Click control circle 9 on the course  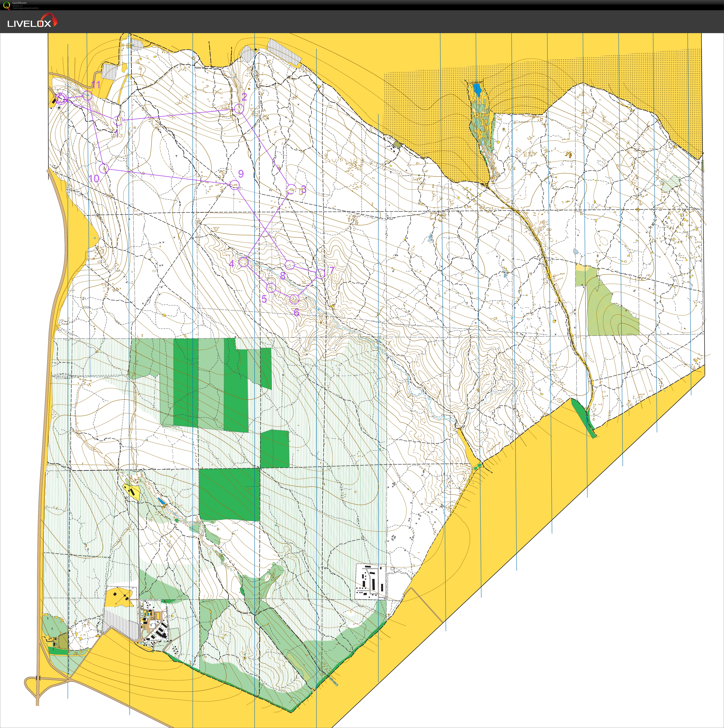(x=235, y=185)
